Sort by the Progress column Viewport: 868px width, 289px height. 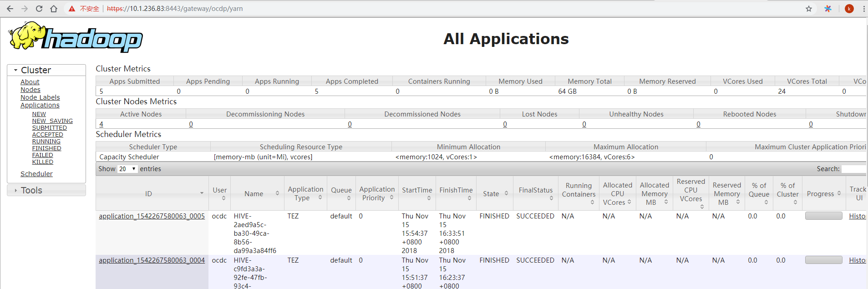pos(839,193)
